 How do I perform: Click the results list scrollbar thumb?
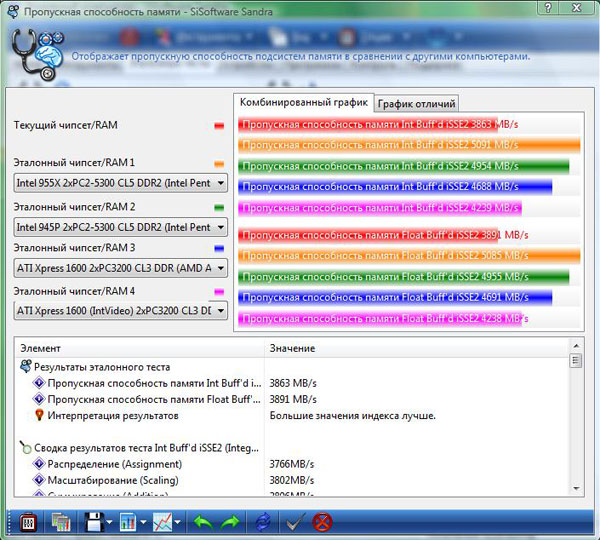click(x=576, y=360)
